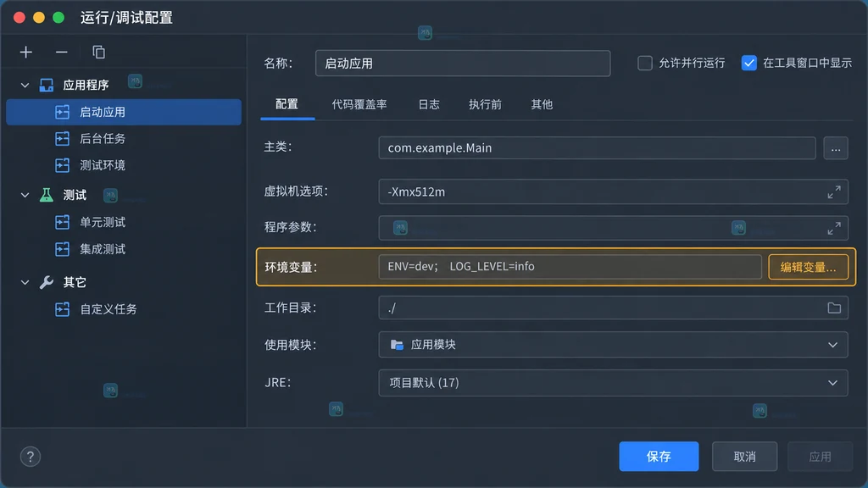Click the 应用 button
The width and height of the screenshot is (868, 488).
click(x=820, y=457)
